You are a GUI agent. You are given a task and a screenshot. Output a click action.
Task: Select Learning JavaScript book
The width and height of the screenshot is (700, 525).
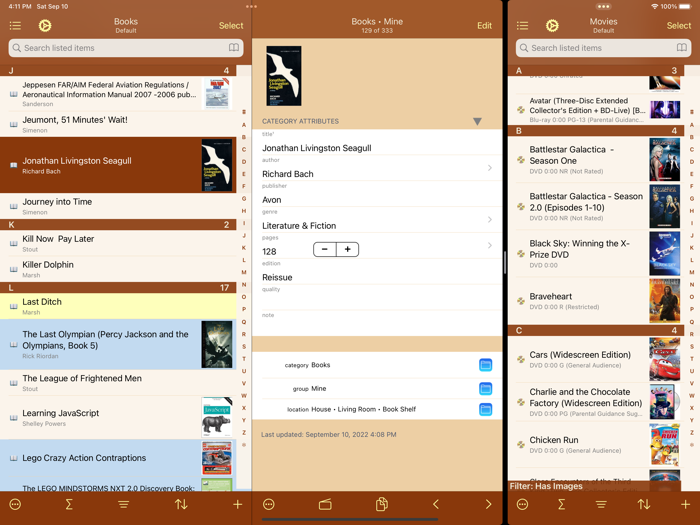[x=118, y=417]
